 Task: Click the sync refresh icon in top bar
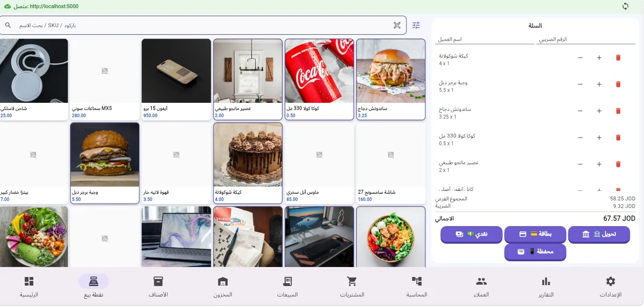(625, 6)
